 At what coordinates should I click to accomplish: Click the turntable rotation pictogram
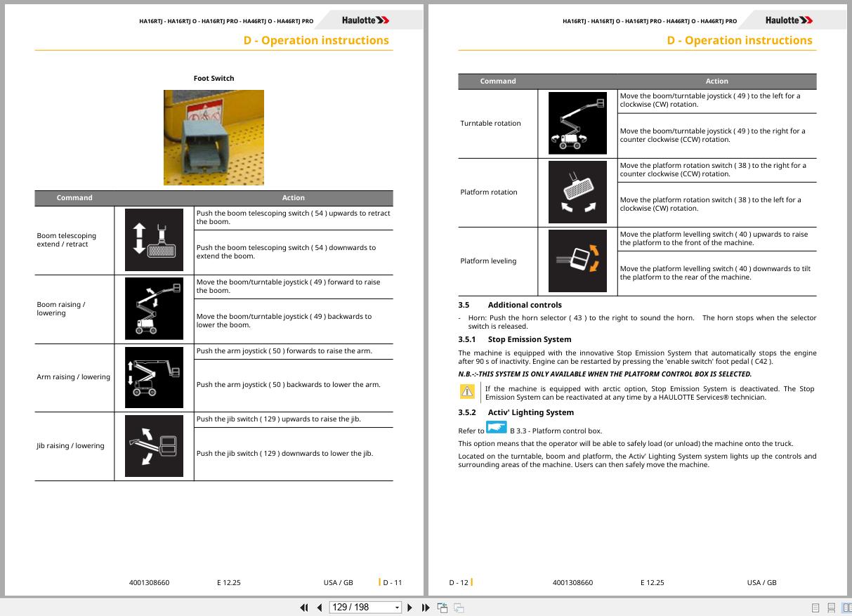coord(577,124)
